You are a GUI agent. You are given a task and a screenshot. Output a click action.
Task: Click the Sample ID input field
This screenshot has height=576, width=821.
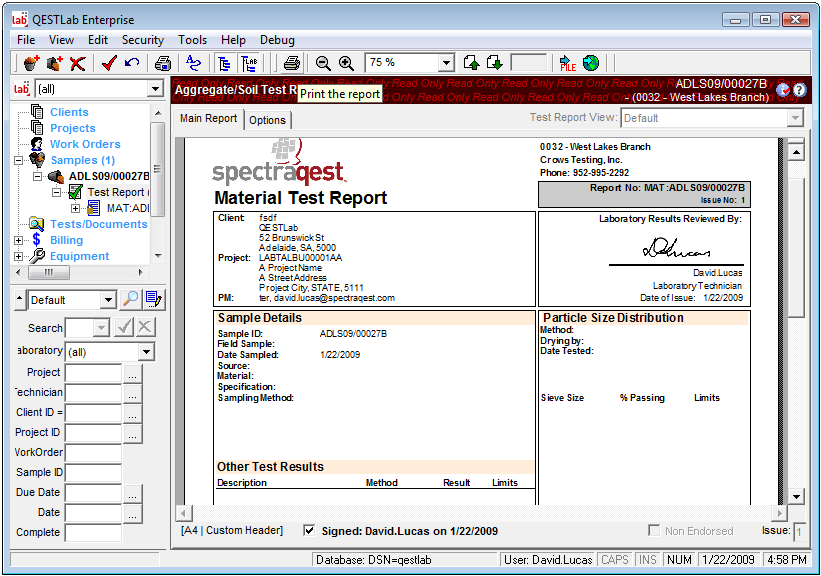coord(93,472)
